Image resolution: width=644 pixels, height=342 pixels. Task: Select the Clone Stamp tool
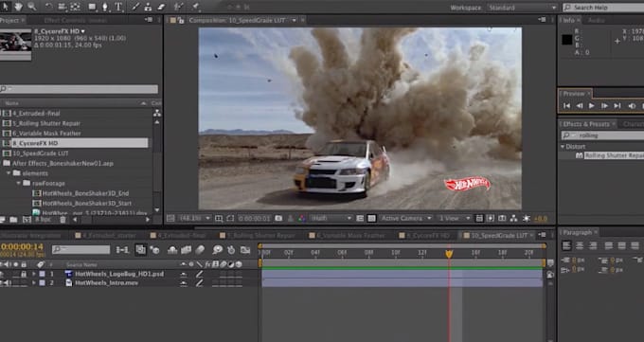148,7
